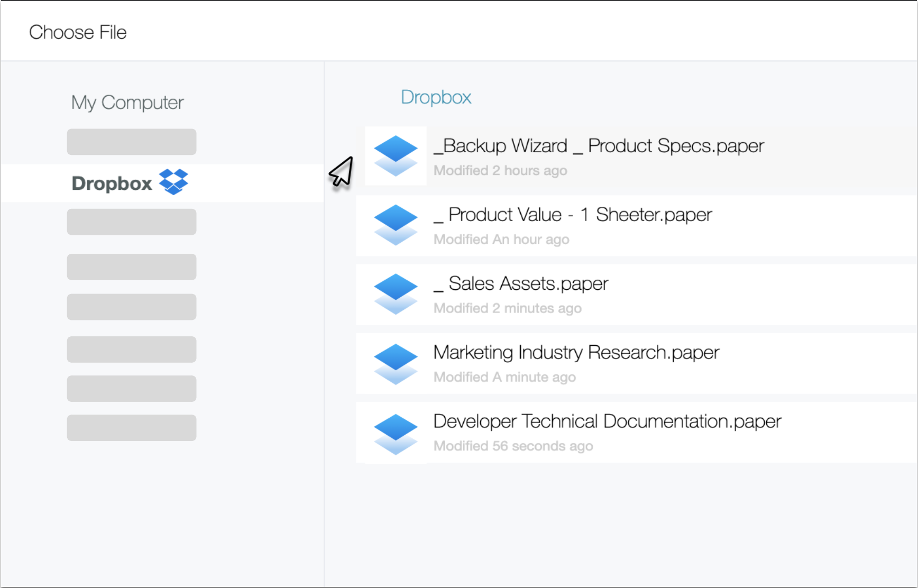The width and height of the screenshot is (918, 588).
Task: Select the bottom-most gray sidebar placeholder
Action: (x=132, y=428)
